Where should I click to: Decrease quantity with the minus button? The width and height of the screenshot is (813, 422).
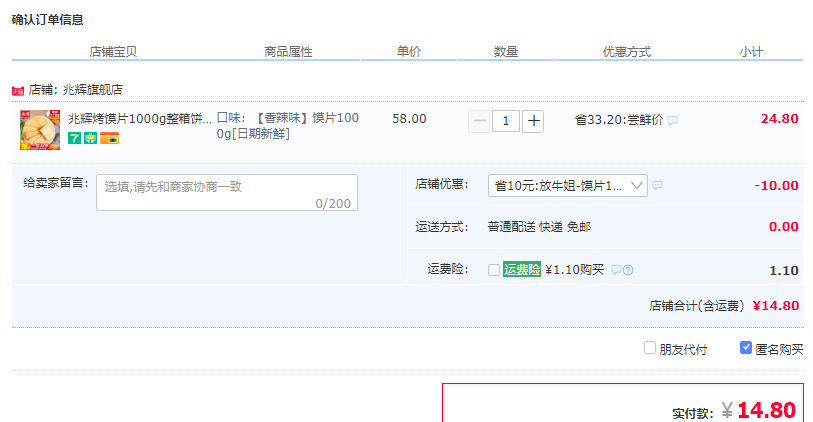[x=480, y=121]
